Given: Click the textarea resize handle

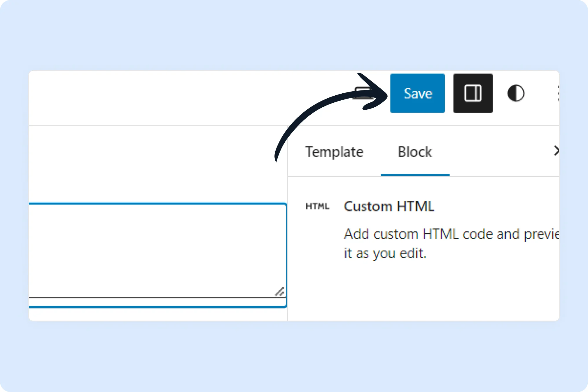Looking at the screenshot, I should pyautogui.click(x=280, y=292).
